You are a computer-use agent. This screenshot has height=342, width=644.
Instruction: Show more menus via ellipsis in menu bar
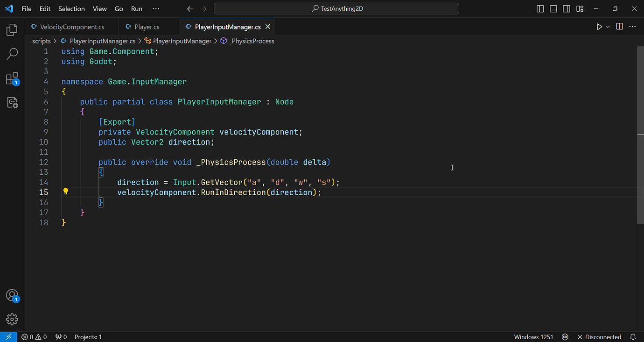(156, 9)
